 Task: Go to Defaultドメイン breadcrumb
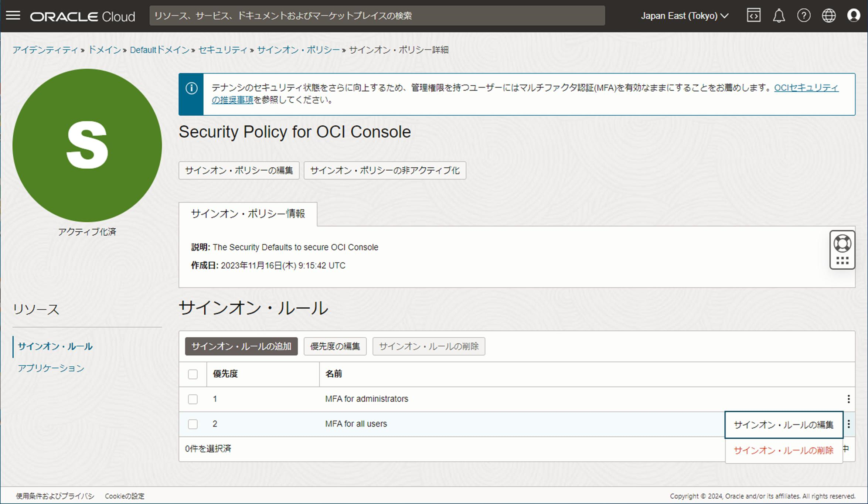159,50
